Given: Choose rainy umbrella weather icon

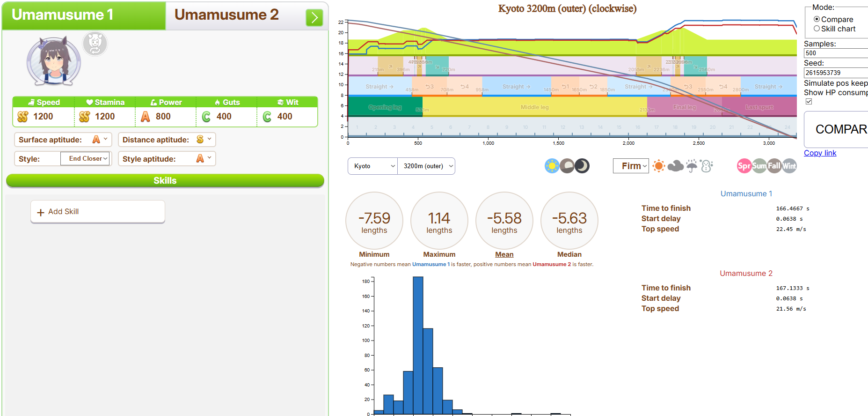Looking at the screenshot, I should [692, 166].
